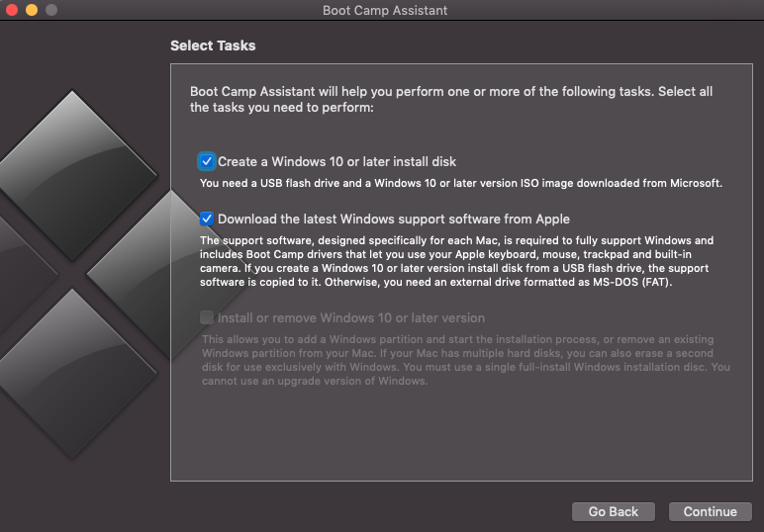Click the Boot Camp Assistant window title
The height and width of the screenshot is (532, 764).
click(385, 10)
